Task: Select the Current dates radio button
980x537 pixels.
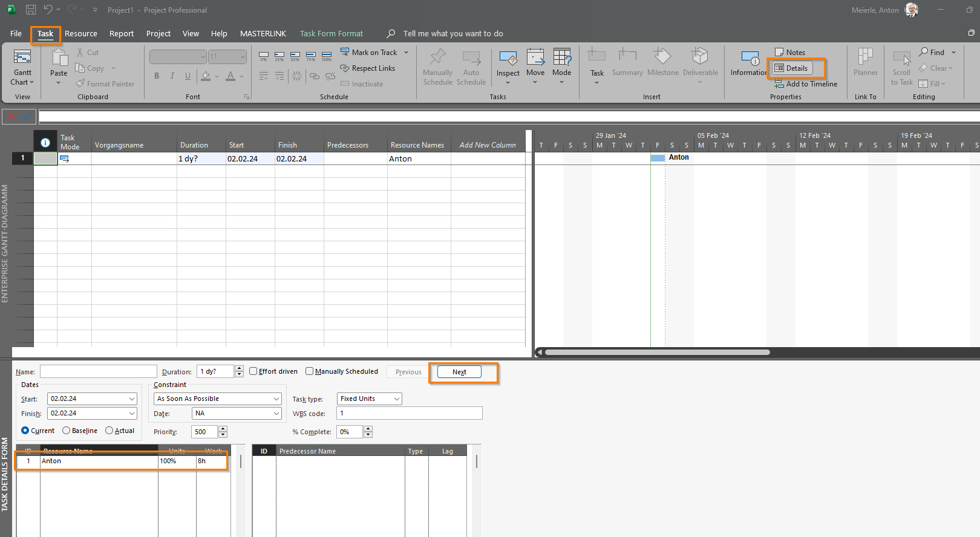Action: click(x=25, y=431)
